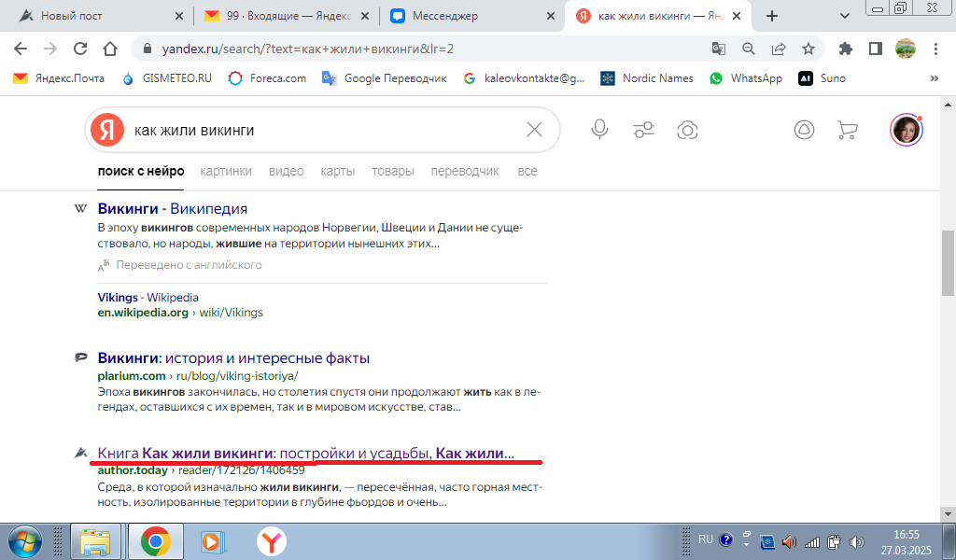The height and width of the screenshot is (560, 956).
Task: Go forward with the browser arrow
Action: click(x=50, y=49)
